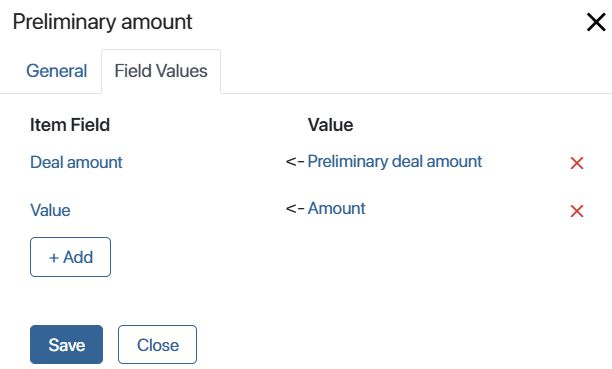The width and height of the screenshot is (612, 369).
Task: Click the Value column header
Action: [330, 125]
